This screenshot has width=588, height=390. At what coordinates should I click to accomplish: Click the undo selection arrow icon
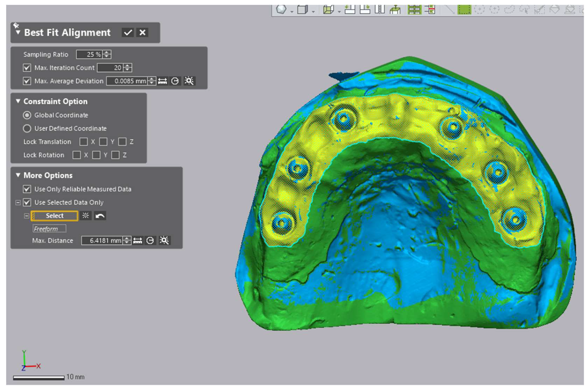(x=100, y=216)
